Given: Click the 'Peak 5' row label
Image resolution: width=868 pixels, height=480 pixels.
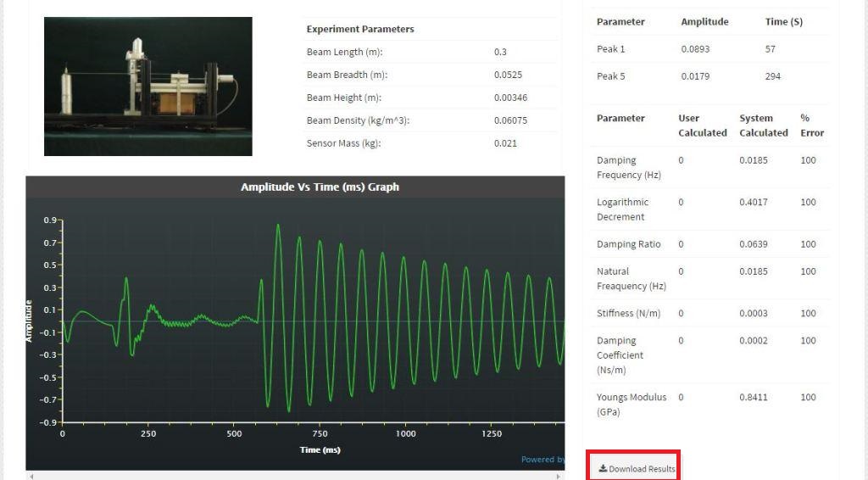Looking at the screenshot, I should click(x=610, y=75).
